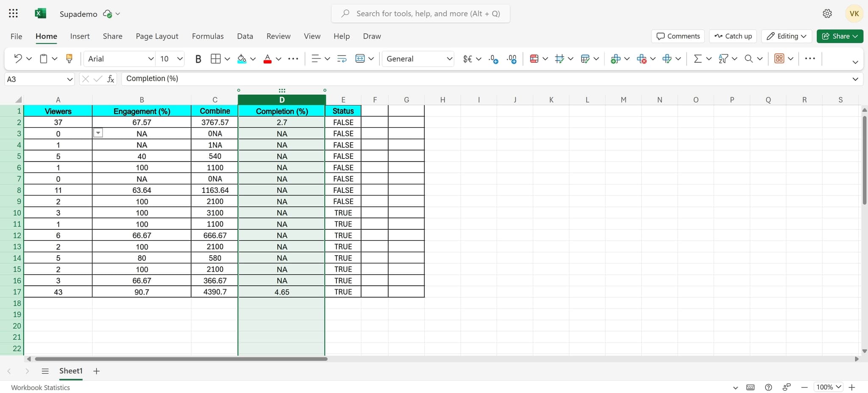
Task: Select the Format Painter tool
Action: pos(69,58)
